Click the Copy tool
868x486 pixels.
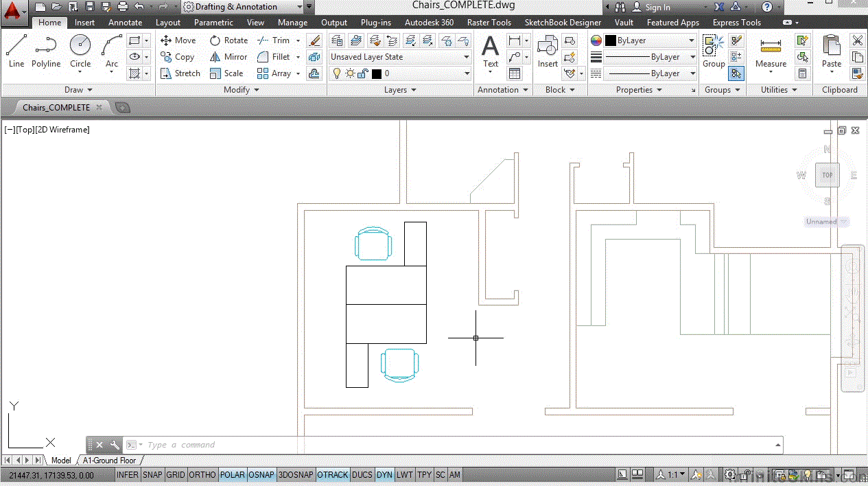coord(178,57)
